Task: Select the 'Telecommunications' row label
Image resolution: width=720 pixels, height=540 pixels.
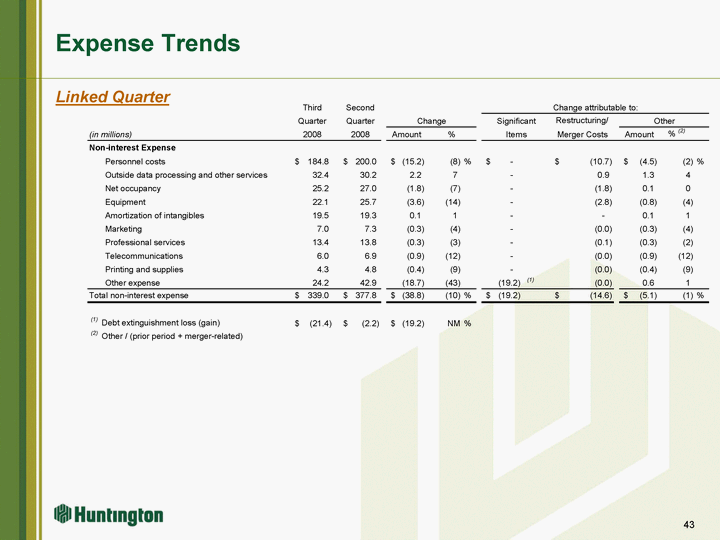Action: [x=144, y=256]
